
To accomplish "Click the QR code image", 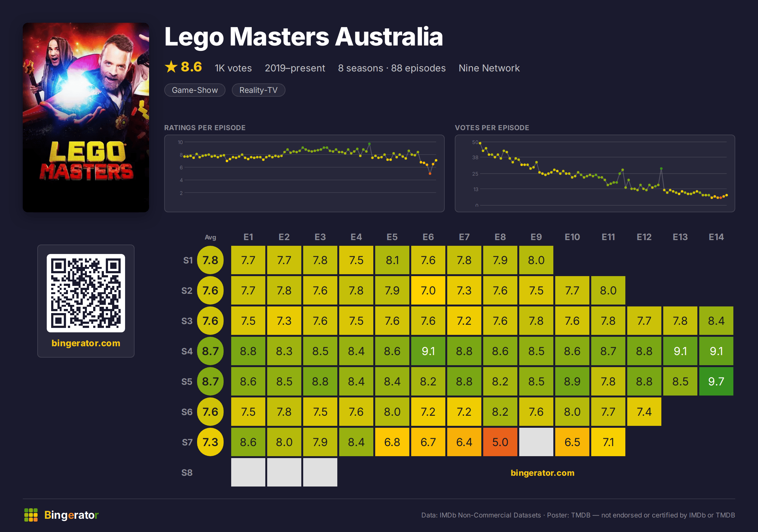I will point(86,293).
